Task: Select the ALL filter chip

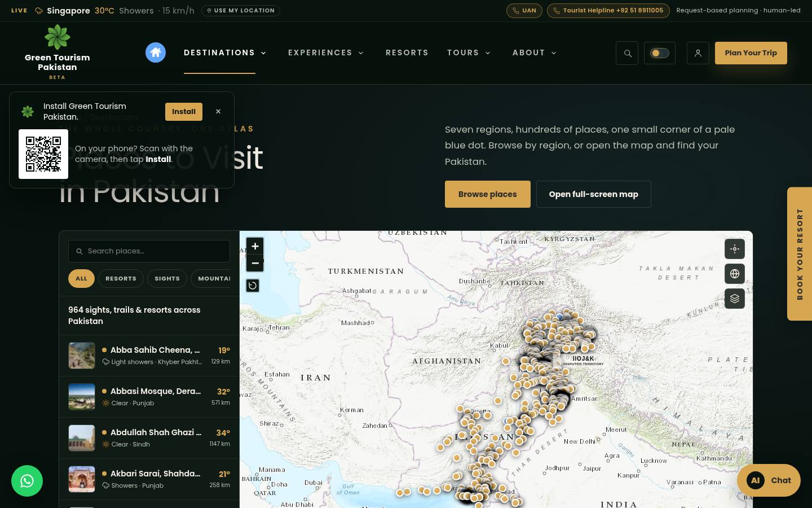Action: point(82,278)
